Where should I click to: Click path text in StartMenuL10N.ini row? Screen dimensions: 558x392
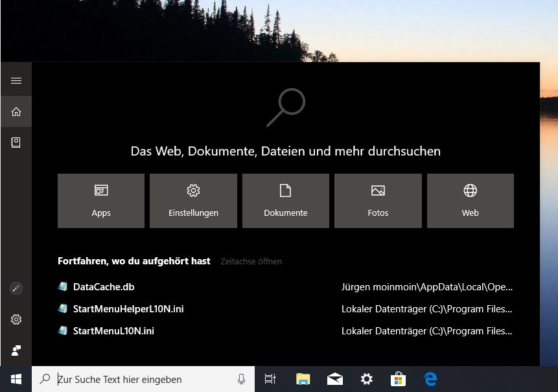tap(427, 331)
